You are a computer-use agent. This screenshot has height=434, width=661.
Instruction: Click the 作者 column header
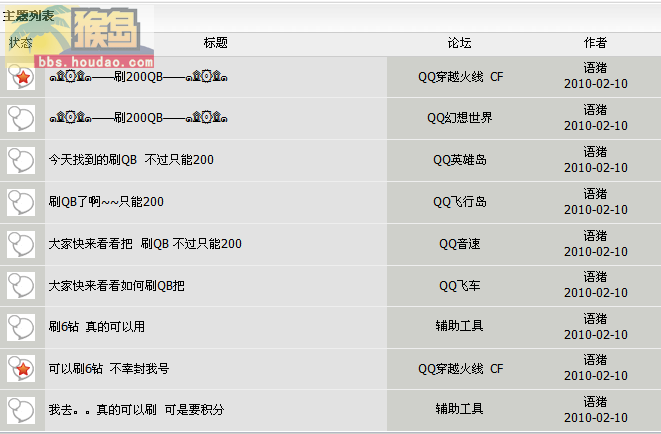click(595, 43)
